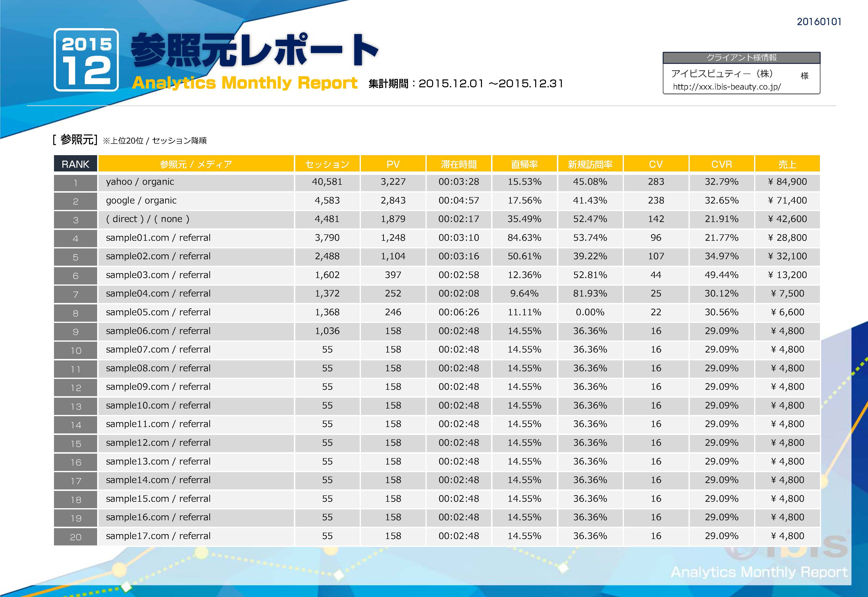
Task: Click the yahoo / organic row entry
Action: [140, 182]
